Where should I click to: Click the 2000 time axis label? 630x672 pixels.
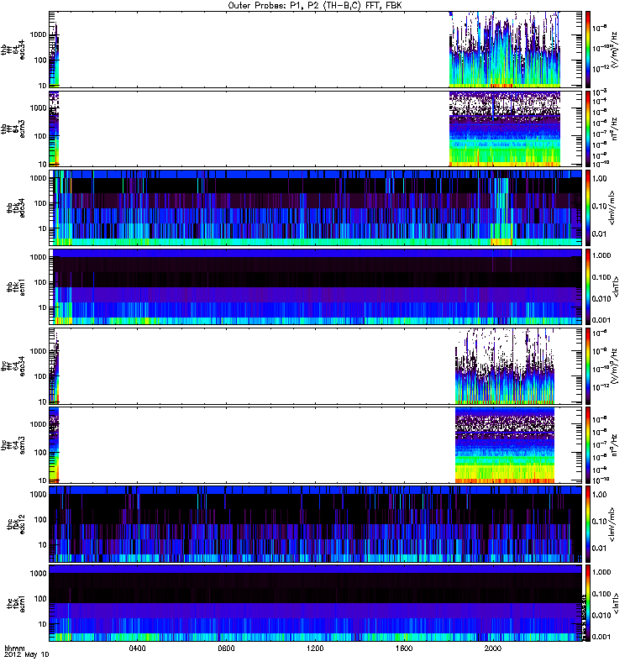point(493,648)
